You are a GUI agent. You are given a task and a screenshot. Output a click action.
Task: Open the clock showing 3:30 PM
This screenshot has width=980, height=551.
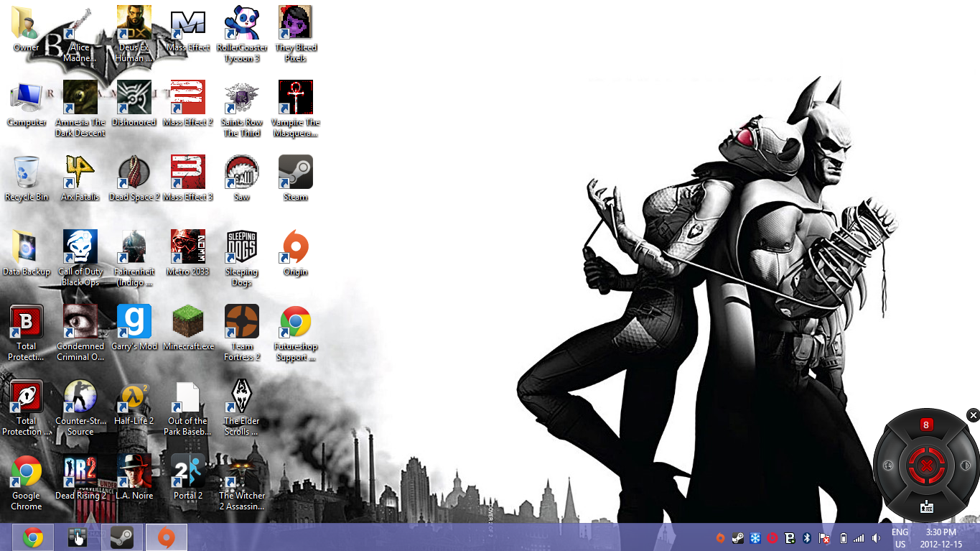pos(941,538)
